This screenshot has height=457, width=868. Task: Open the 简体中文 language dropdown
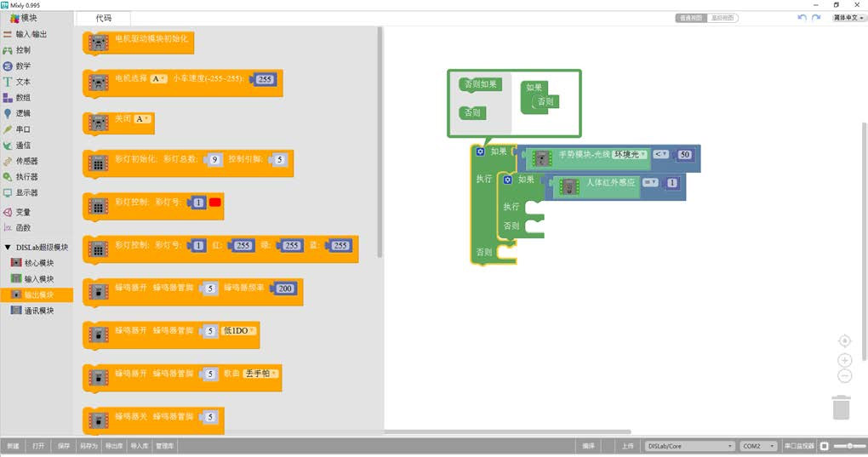[848, 18]
